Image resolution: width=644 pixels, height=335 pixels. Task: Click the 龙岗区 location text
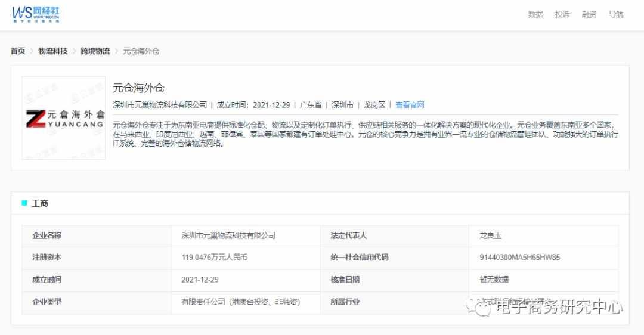(x=374, y=105)
